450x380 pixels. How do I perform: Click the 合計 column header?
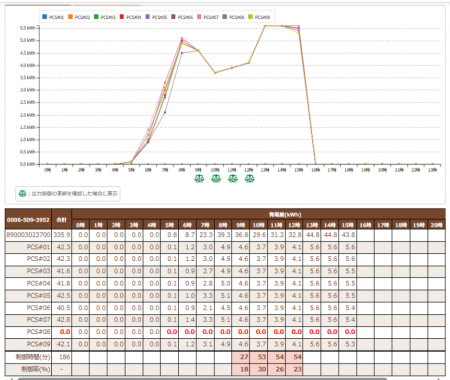tap(62, 219)
